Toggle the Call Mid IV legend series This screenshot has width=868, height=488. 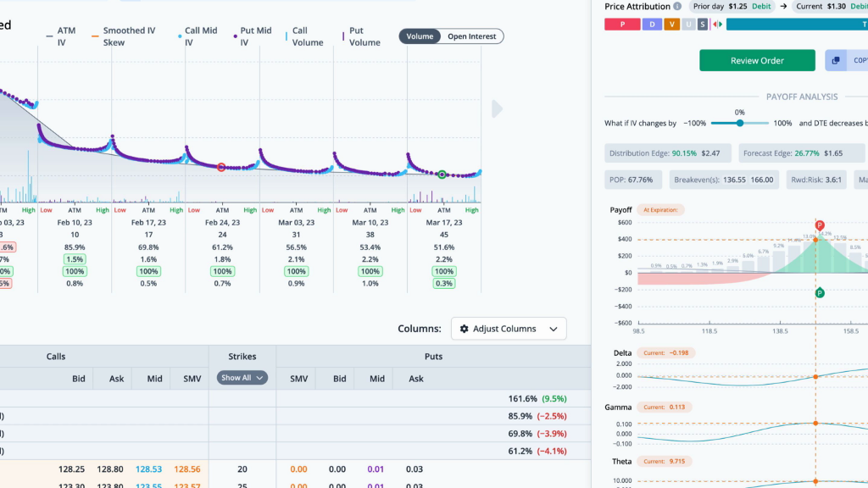coord(200,36)
